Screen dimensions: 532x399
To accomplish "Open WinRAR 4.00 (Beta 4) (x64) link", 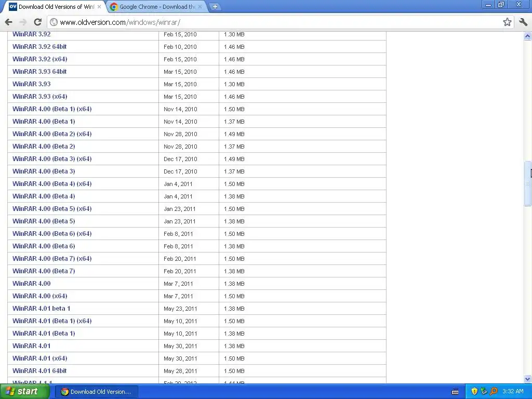I will [x=52, y=183].
